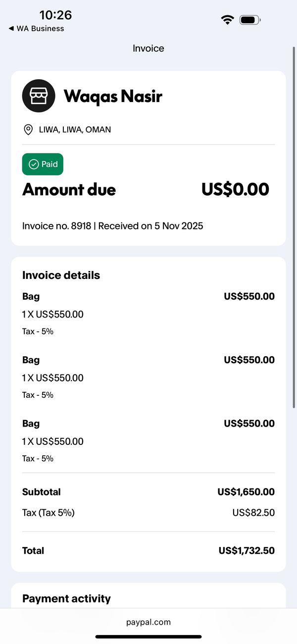Tap the Invoice page title
The height and width of the screenshot is (644, 297).
(148, 48)
